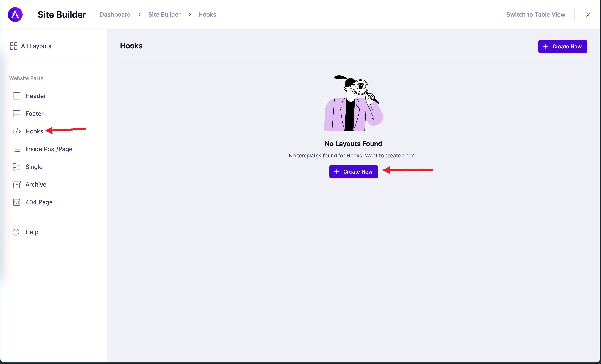Click the All Layouts grid icon
The height and width of the screenshot is (364, 601).
[14, 46]
